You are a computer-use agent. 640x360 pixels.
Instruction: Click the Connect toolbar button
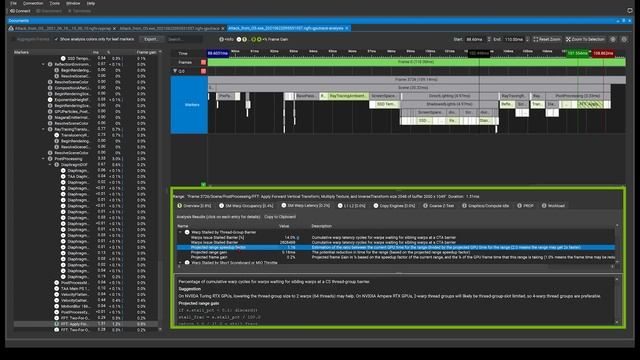(x=20, y=11)
